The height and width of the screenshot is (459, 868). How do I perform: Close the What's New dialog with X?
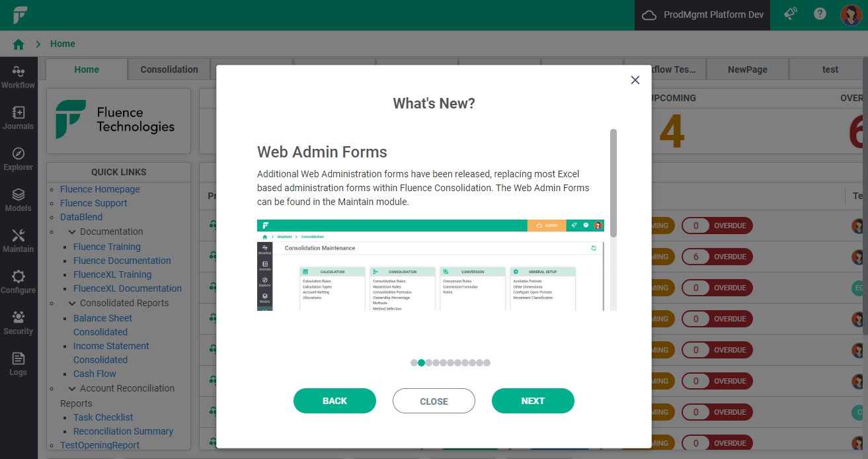[x=635, y=80]
